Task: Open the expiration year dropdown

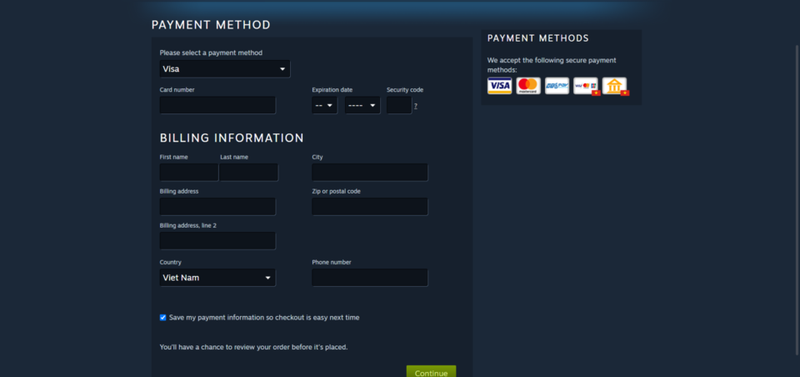Action: point(362,105)
